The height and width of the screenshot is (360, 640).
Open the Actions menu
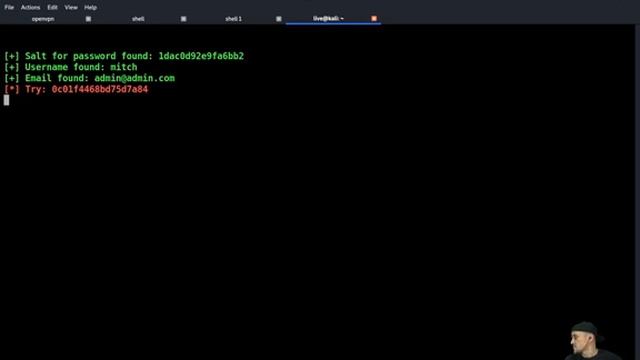[31, 7]
